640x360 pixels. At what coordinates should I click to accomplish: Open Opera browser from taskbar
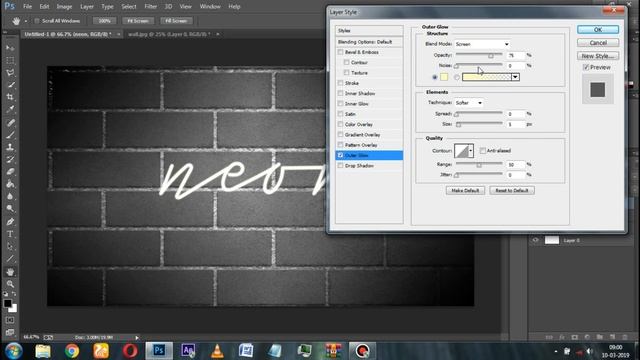click(x=130, y=351)
